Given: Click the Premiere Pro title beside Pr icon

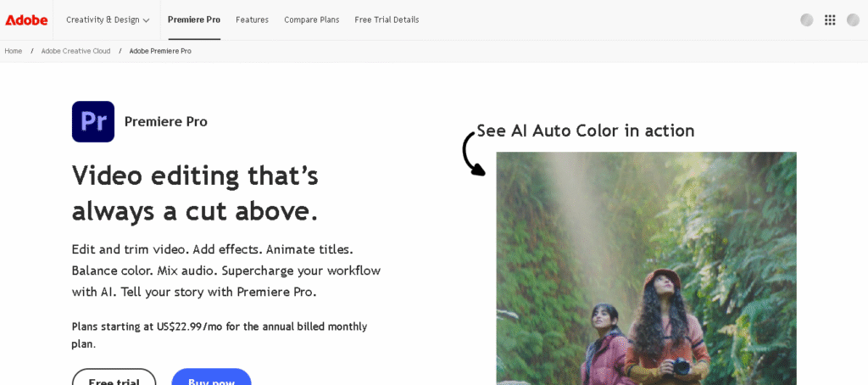Looking at the screenshot, I should [166, 121].
